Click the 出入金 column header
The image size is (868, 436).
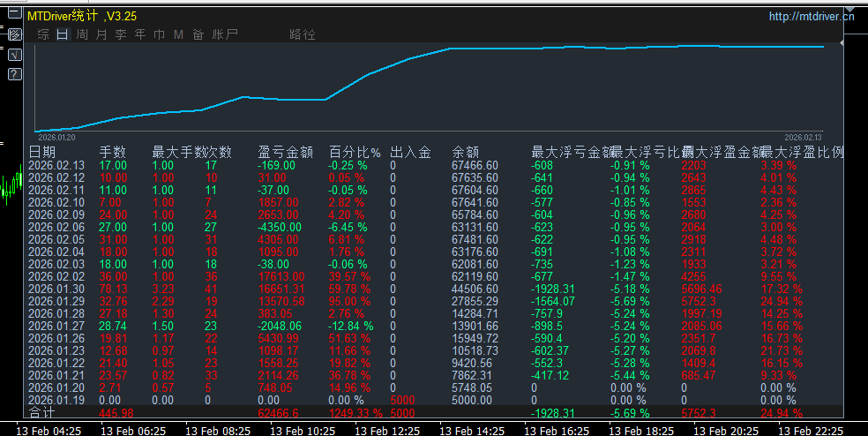410,152
